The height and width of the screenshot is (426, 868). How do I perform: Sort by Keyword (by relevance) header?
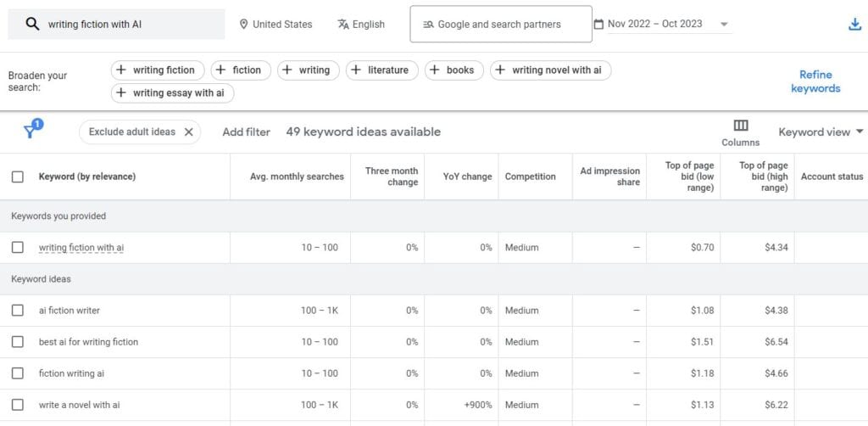tap(87, 177)
